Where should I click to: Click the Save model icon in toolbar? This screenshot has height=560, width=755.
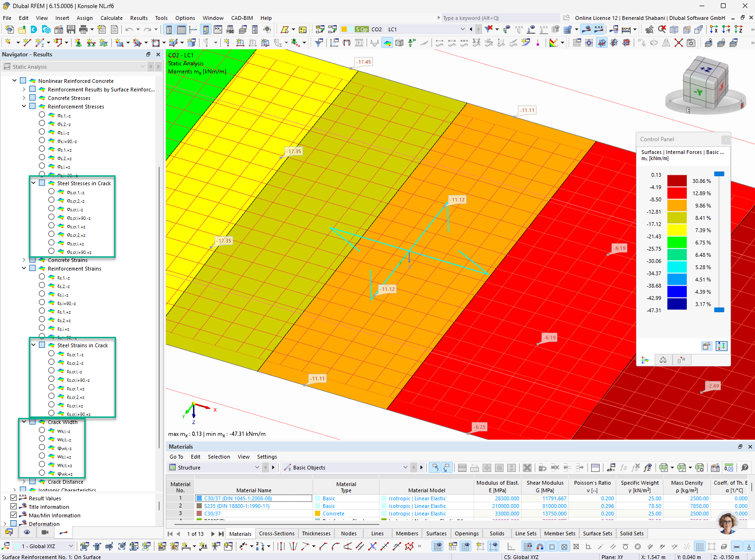[71, 29]
